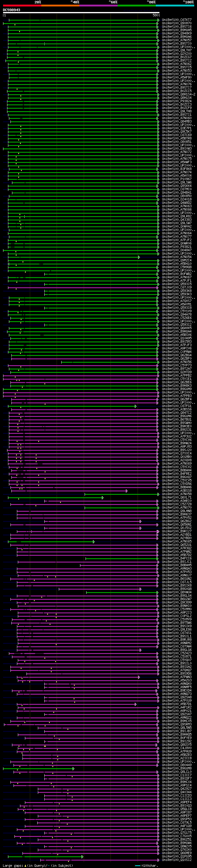Select hit UniRef100_A7NX56

(x=176, y=362)
